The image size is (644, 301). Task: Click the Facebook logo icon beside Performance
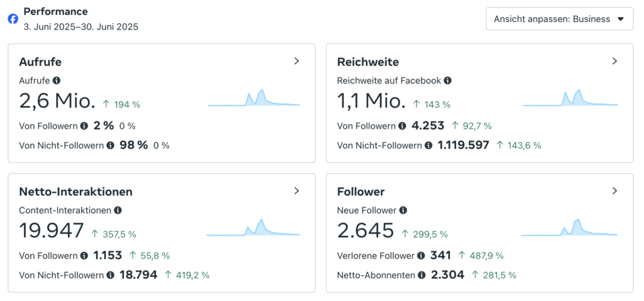coord(13,19)
